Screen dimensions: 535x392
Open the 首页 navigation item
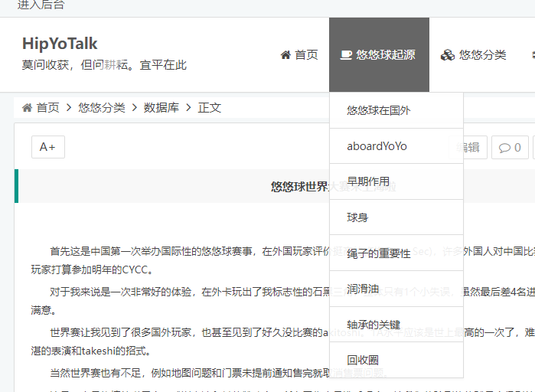(299, 55)
